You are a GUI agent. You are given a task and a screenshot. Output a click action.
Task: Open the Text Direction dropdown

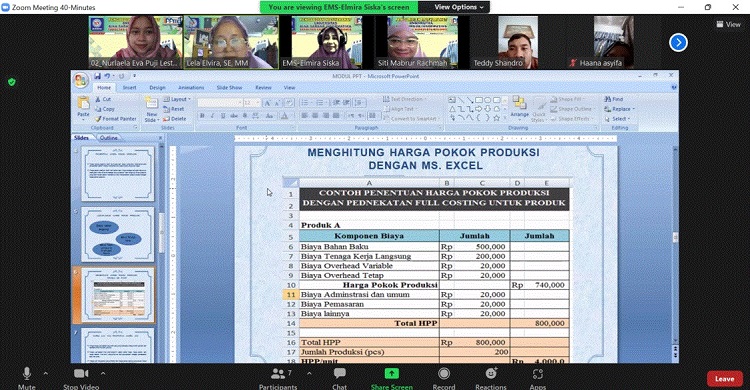point(405,99)
